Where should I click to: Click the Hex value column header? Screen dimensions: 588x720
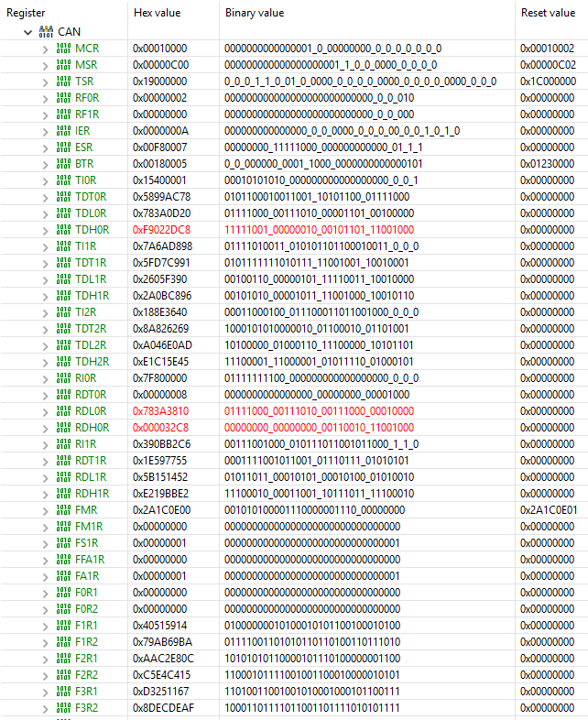(157, 13)
